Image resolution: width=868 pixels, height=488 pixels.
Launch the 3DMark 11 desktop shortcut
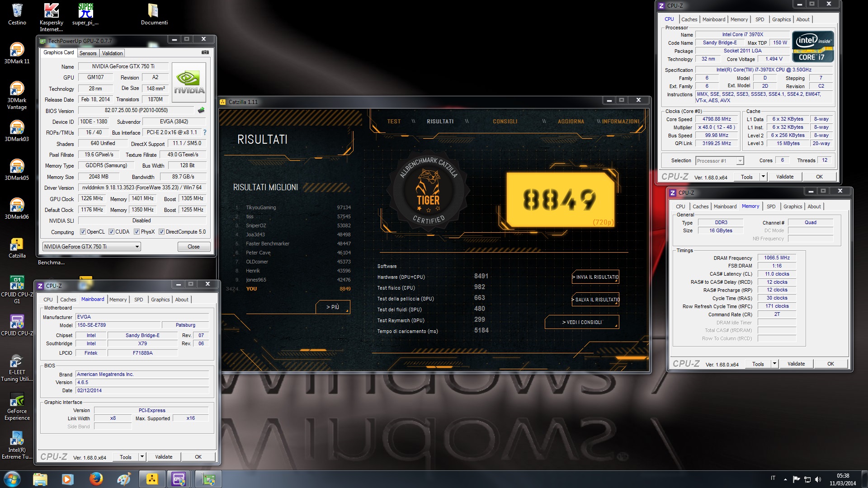[17, 53]
